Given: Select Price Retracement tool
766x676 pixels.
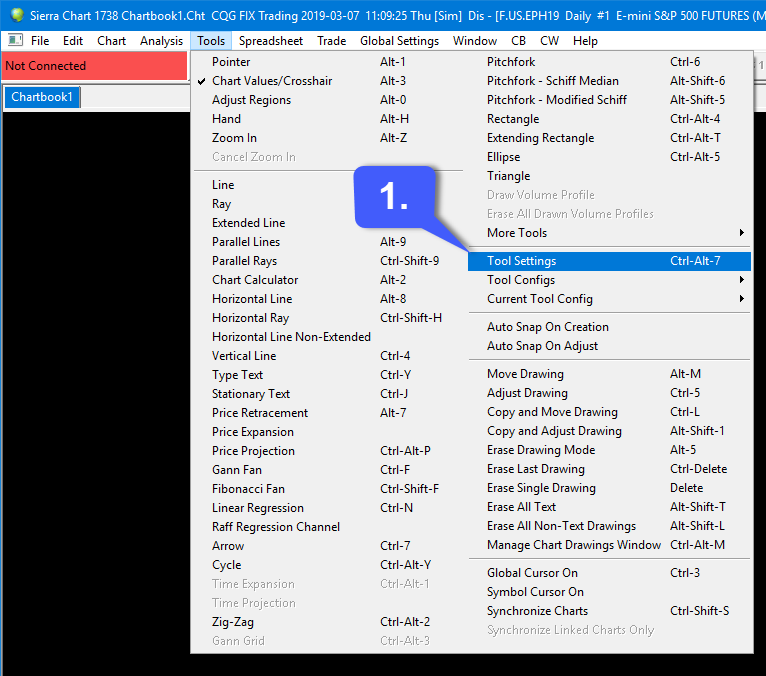Looking at the screenshot, I should [326, 413].
